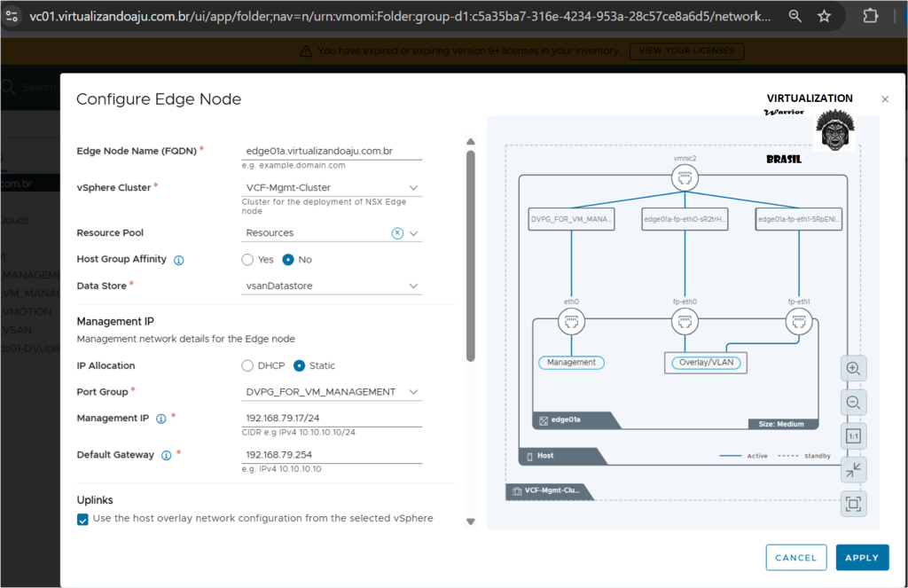Screen dimensions: 908x588
Task: Expand the vSphere Cluster dropdown
Action: click(413, 188)
